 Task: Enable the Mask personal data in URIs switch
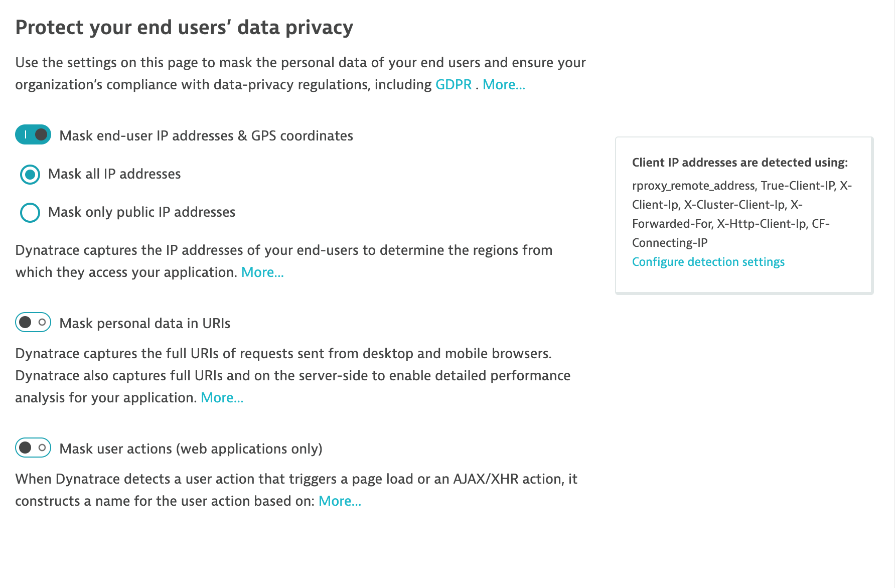pyautogui.click(x=33, y=323)
